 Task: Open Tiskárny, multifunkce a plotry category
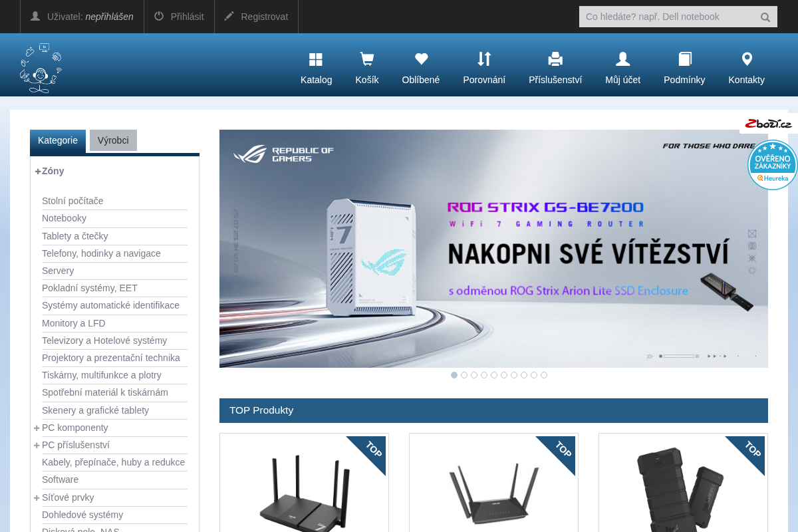point(102,375)
